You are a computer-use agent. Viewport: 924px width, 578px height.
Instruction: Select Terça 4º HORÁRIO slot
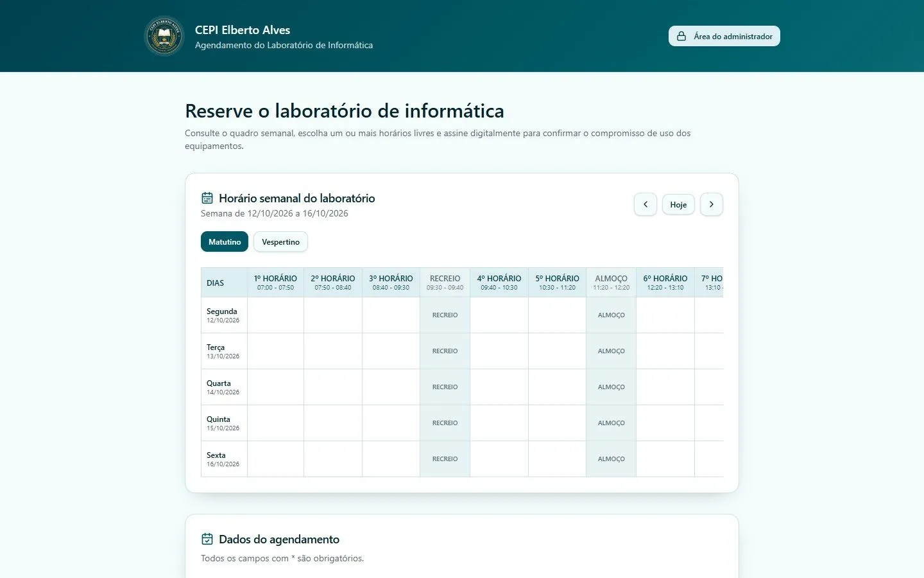[499, 351]
